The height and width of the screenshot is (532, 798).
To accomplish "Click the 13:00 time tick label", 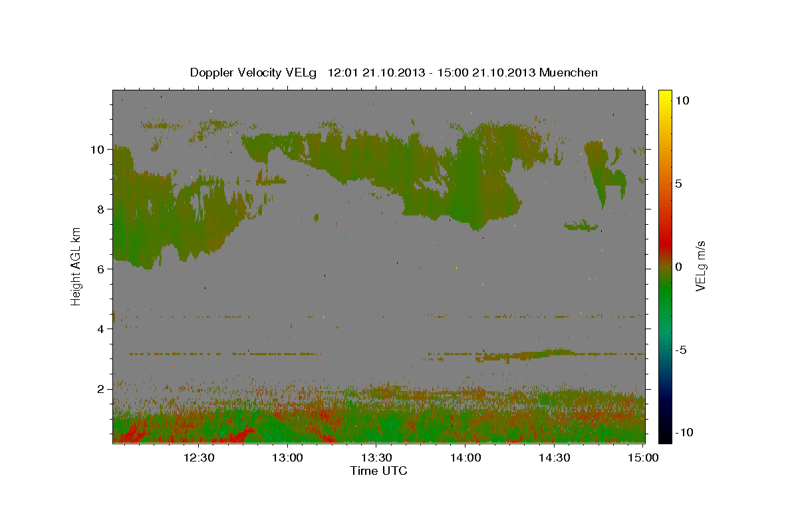I will pyautogui.click(x=287, y=458).
